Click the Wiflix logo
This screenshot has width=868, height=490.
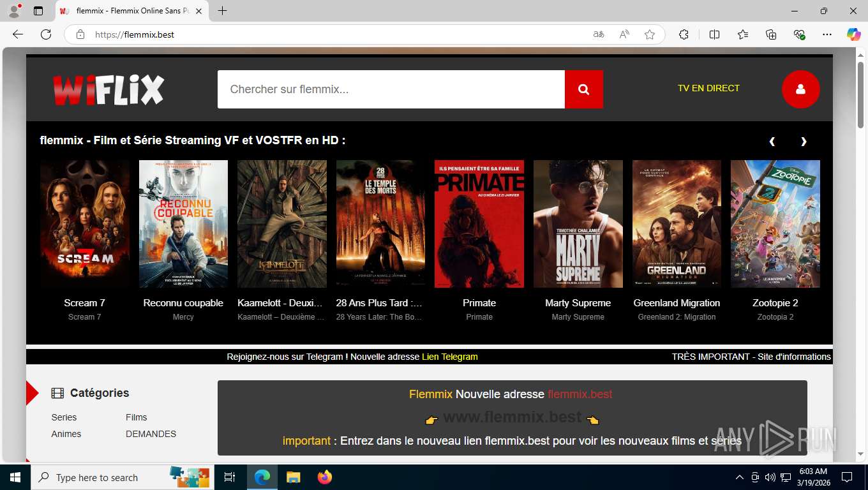pos(108,89)
